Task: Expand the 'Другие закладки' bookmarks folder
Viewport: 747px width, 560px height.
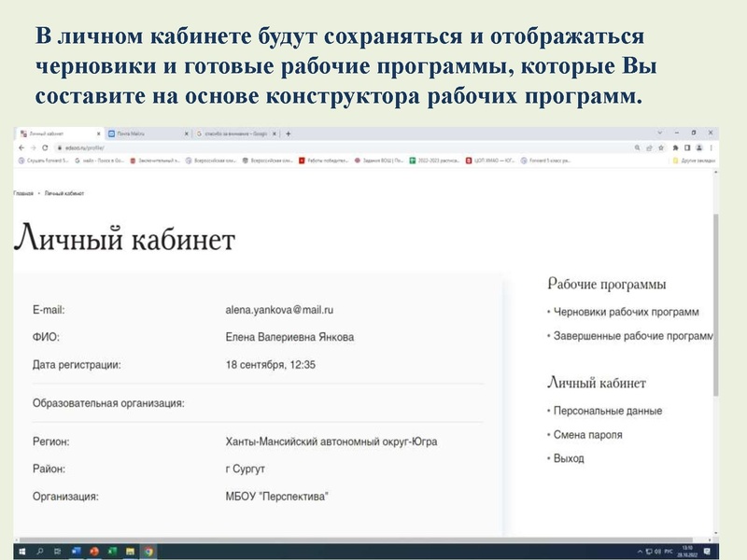Action: click(694, 161)
